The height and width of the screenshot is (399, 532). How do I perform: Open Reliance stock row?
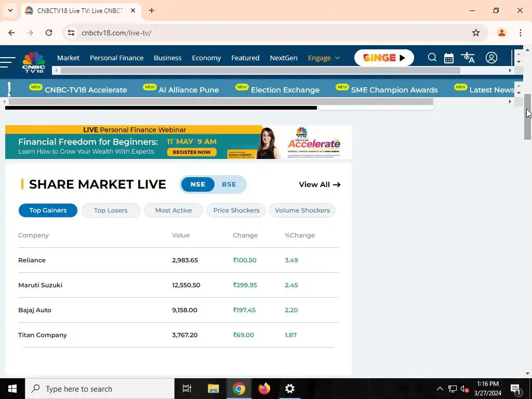(x=179, y=260)
